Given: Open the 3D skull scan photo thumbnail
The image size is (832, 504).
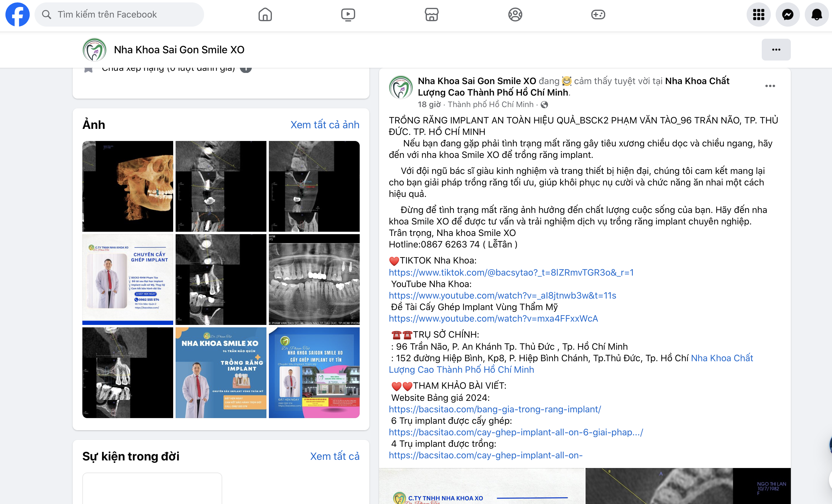Looking at the screenshot, I should tap(128, 186).
